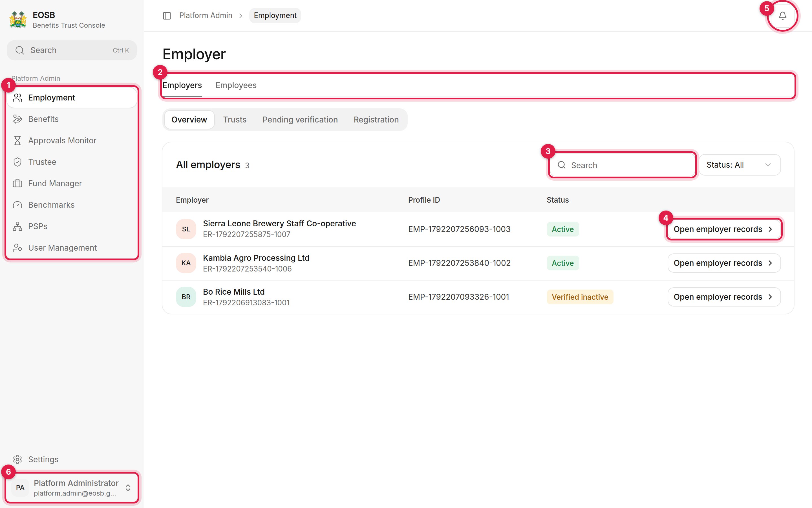Open the Registration sub-tab
The image size is (812, 508).
pyautogui.click(x=376, y=120)
